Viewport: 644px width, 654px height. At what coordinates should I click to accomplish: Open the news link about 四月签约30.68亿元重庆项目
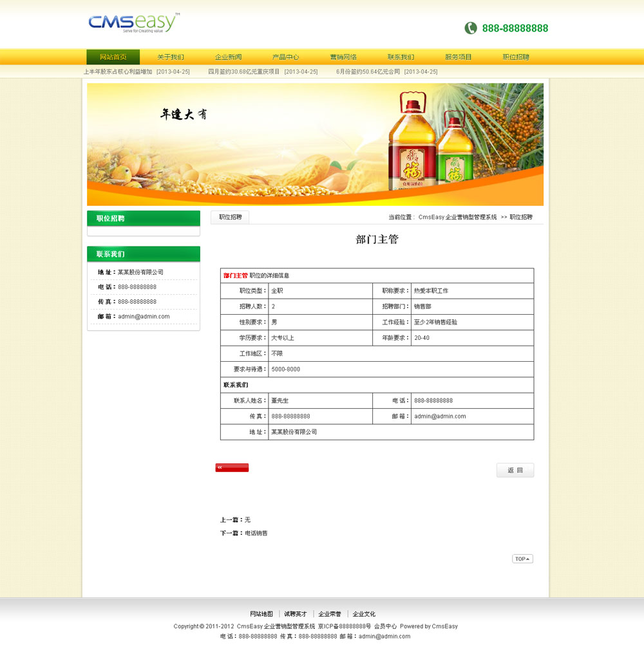tap(244, 72)
